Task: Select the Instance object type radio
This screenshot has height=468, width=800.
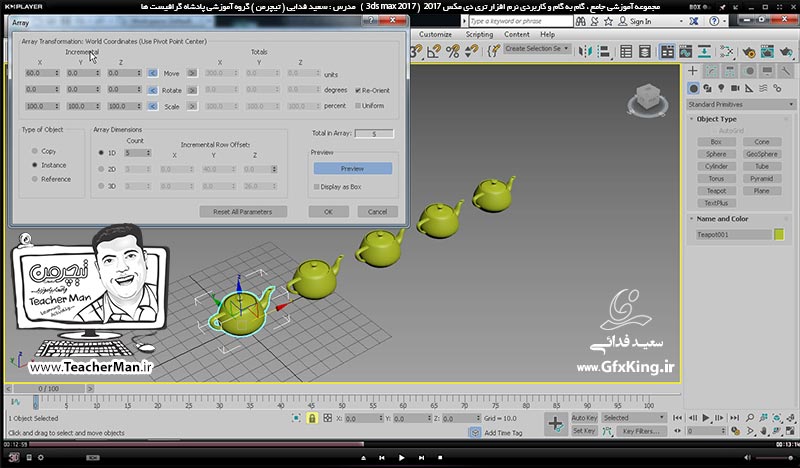Action: point(35,165)
